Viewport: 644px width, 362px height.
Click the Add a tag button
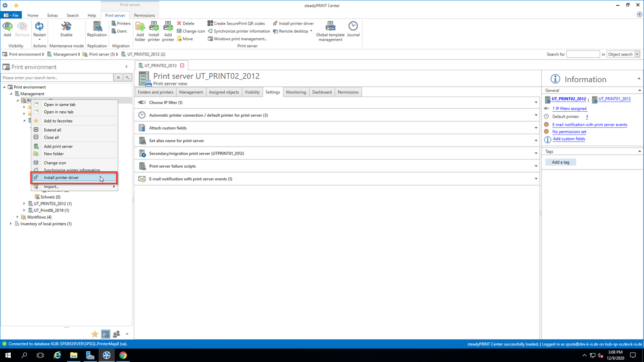pyautogui.click(x=560, y=162)
